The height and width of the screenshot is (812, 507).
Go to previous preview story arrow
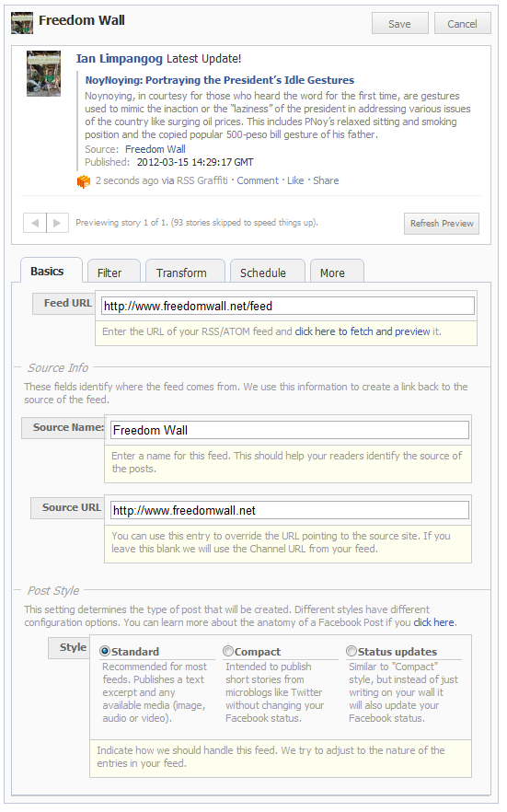(35, 223)
